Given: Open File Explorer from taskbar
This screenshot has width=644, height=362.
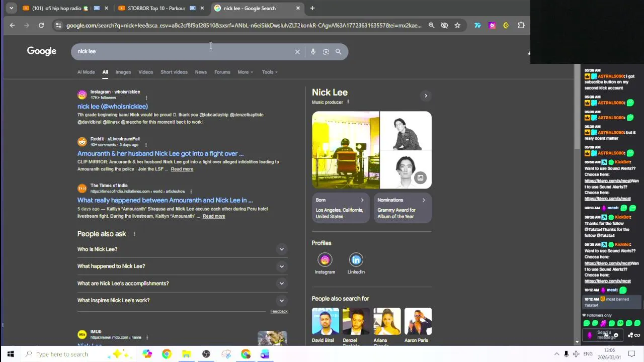Looking at the screenshot, I should point(186,354).
